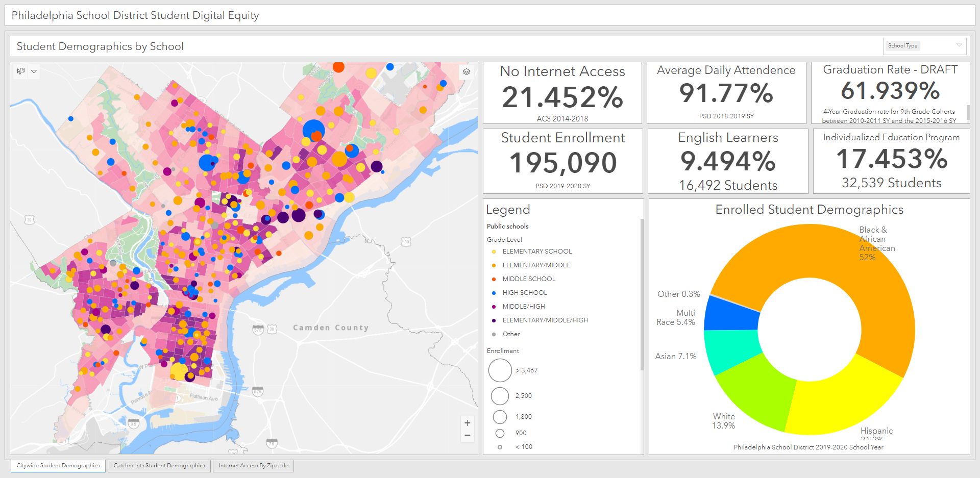Open the School Type dropdown chevron arrow
The height and width of the screenshot is (478, 980).
coord(958,45)
